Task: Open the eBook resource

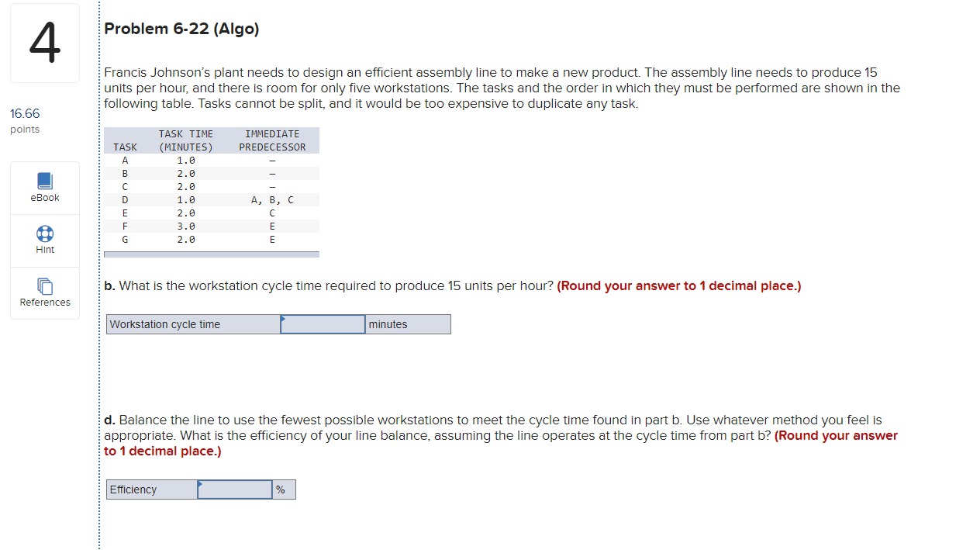Action: coord(44,186)
